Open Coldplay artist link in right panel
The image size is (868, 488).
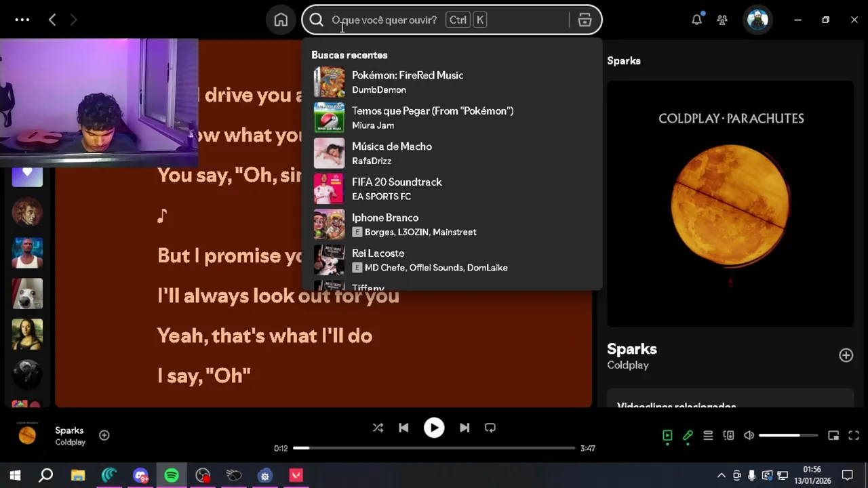(628, 365)
